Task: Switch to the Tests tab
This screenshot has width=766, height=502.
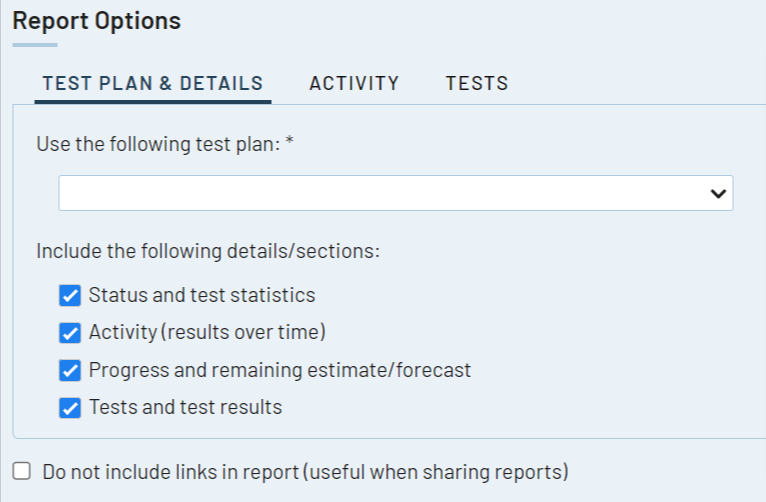Action: (x=477, y=83)
